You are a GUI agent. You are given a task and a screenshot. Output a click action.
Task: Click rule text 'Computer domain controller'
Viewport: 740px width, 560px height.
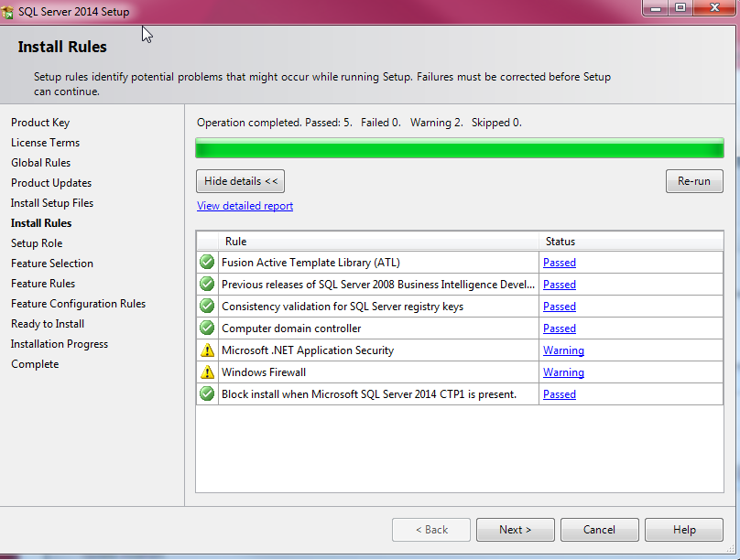click(291, 328)
